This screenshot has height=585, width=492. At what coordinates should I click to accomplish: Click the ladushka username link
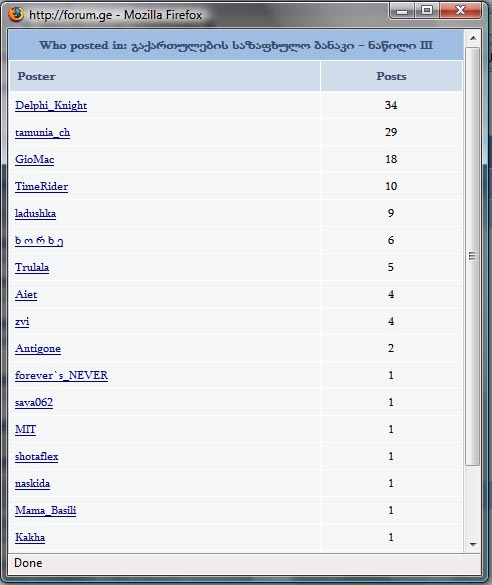[35, 213]
